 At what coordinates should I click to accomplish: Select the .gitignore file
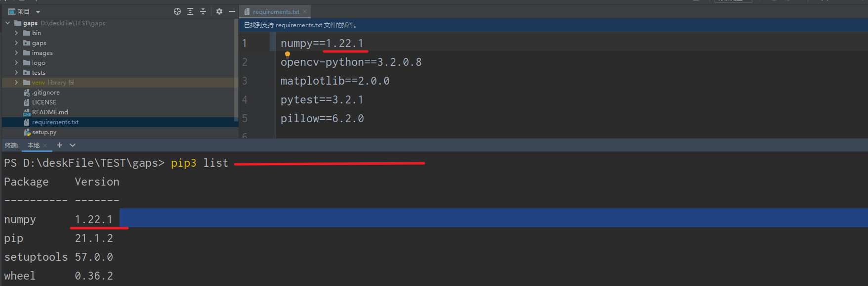click(46, 93)
